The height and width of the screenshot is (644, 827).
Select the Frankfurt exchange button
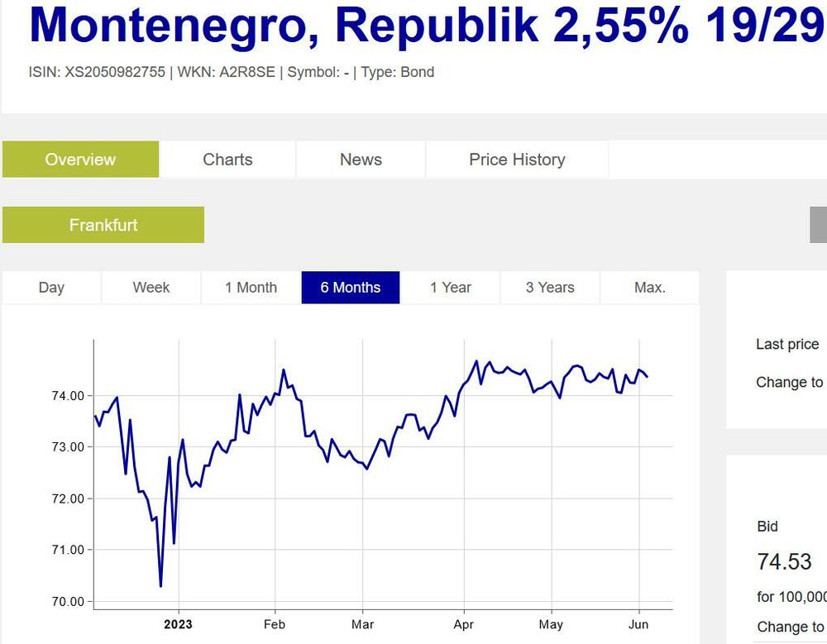[x=103, y=225]
